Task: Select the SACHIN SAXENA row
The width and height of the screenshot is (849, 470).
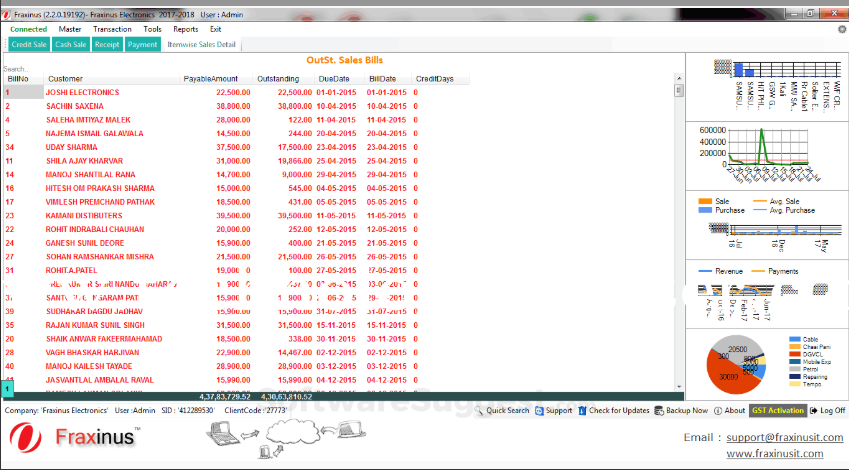Action: pyautogui.click(x=236, y=106)
